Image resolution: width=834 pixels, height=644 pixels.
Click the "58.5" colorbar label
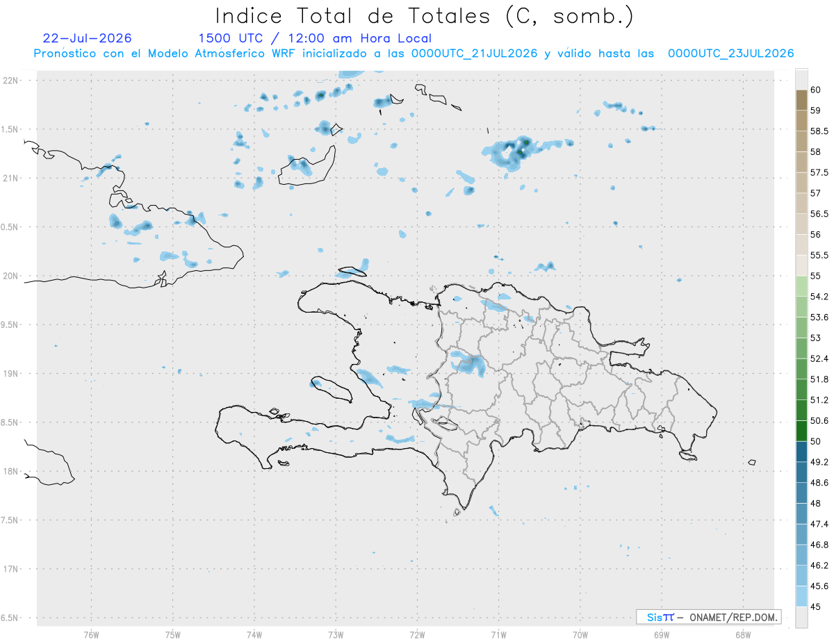(x=819, y=131)
